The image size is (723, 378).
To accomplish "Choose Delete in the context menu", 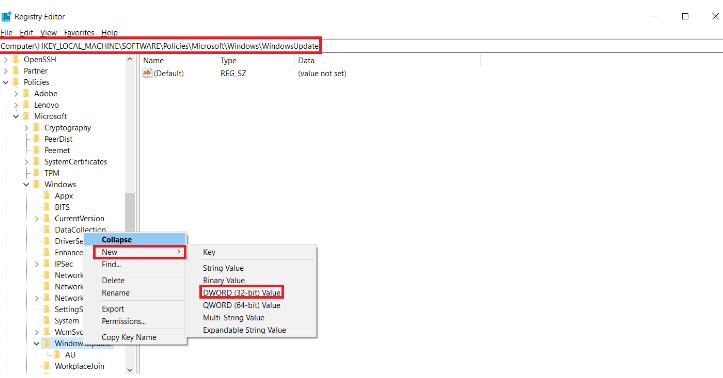I will [136, 280].
